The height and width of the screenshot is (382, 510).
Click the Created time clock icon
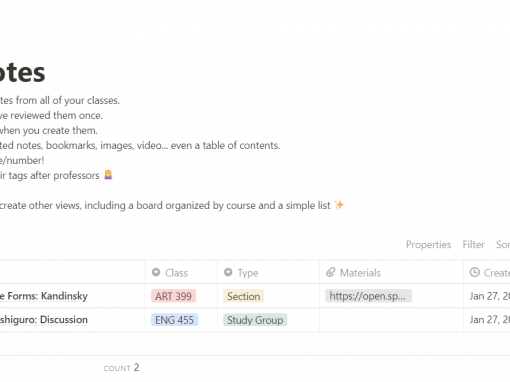pos(474,272)
